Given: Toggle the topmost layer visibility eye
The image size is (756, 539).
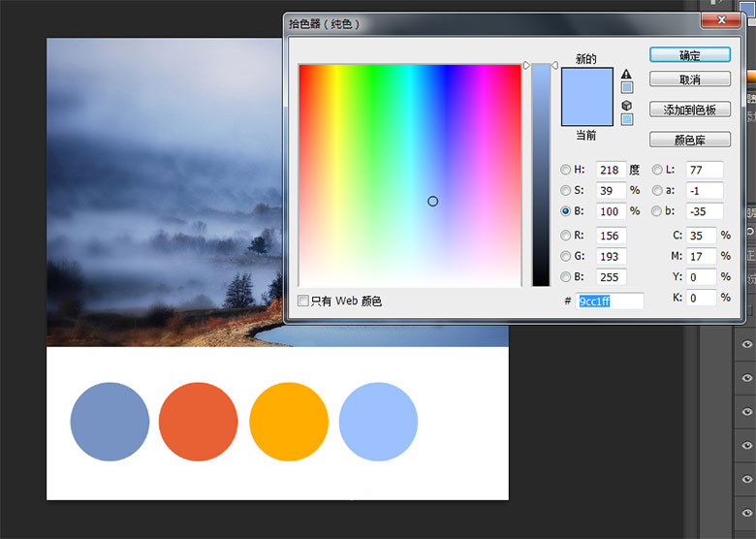Looking at the screenshot, I should (x=747, y=344).
